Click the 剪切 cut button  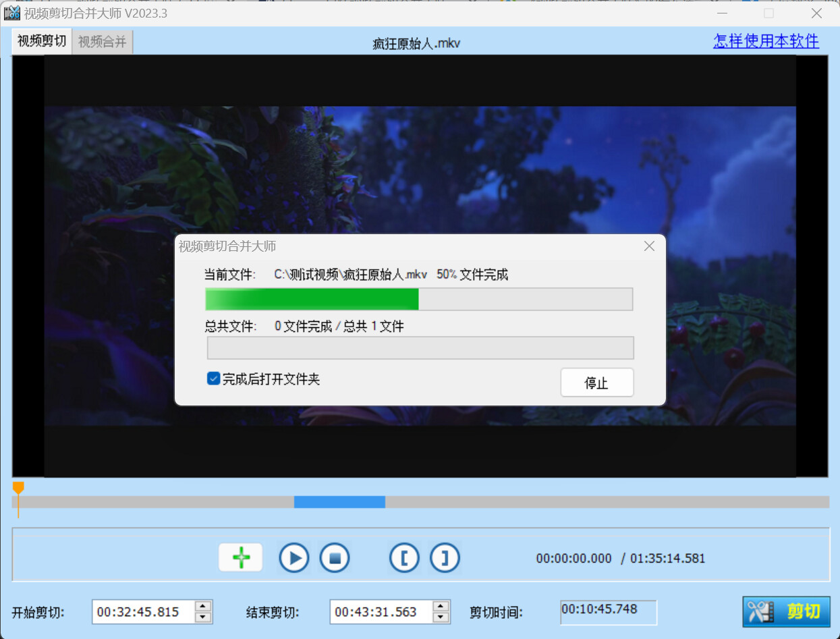tap(786, 611)
